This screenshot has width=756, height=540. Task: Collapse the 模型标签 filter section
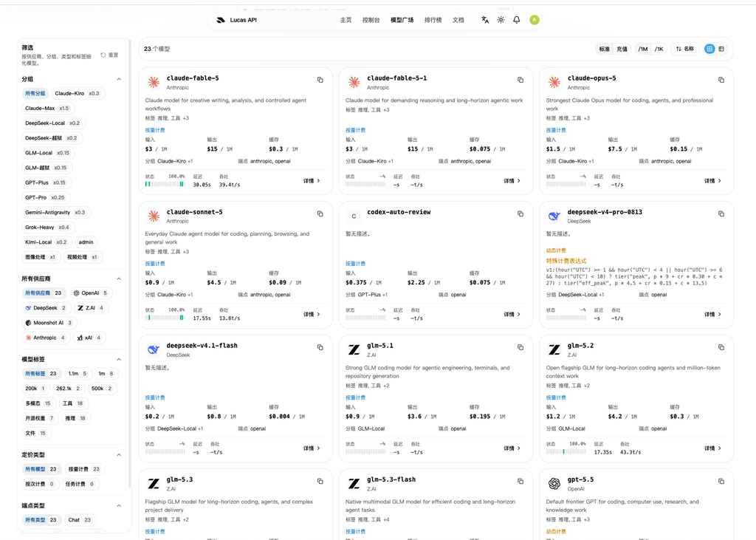119,360
